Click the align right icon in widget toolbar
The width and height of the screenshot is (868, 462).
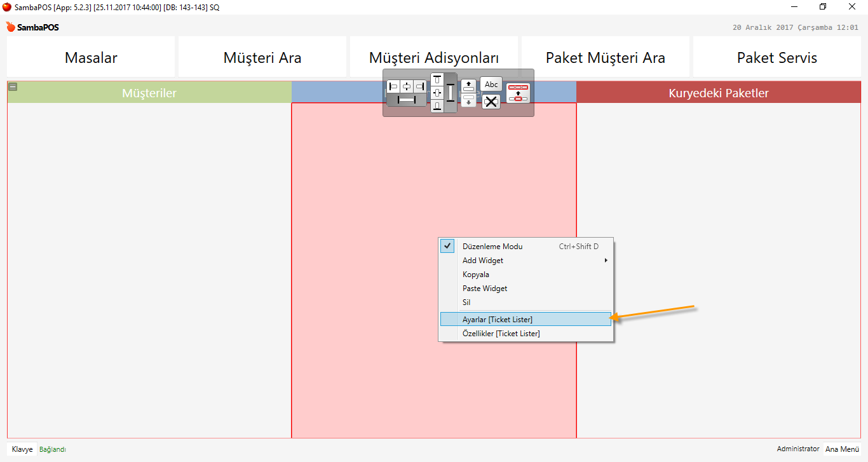pos(419,86)
